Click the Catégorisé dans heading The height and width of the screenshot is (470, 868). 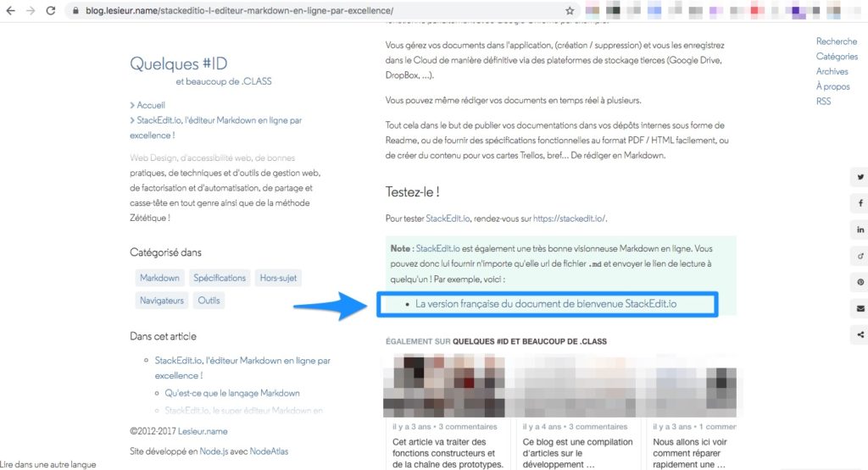[x=165, y=252]
